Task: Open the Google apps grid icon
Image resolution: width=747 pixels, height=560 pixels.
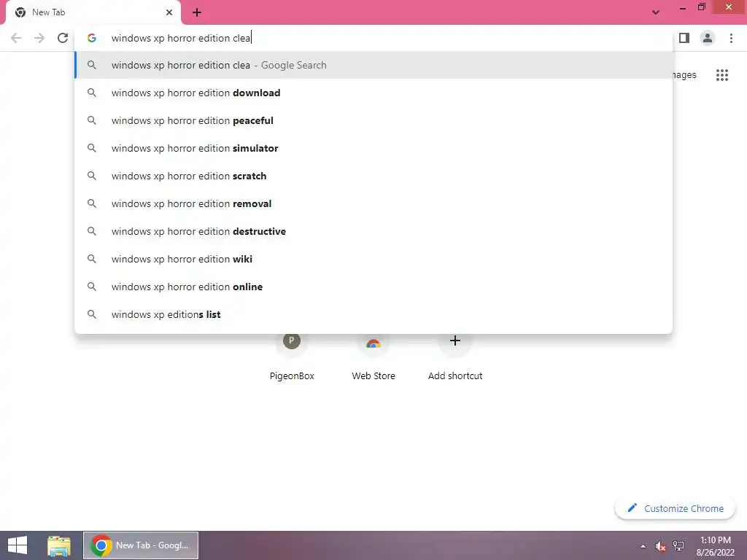Action: (722, 75)
